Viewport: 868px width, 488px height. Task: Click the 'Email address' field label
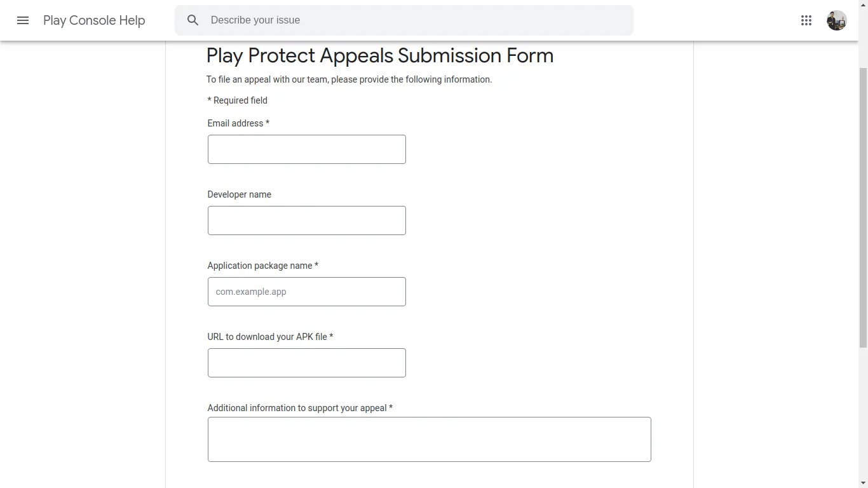point(235,123)
